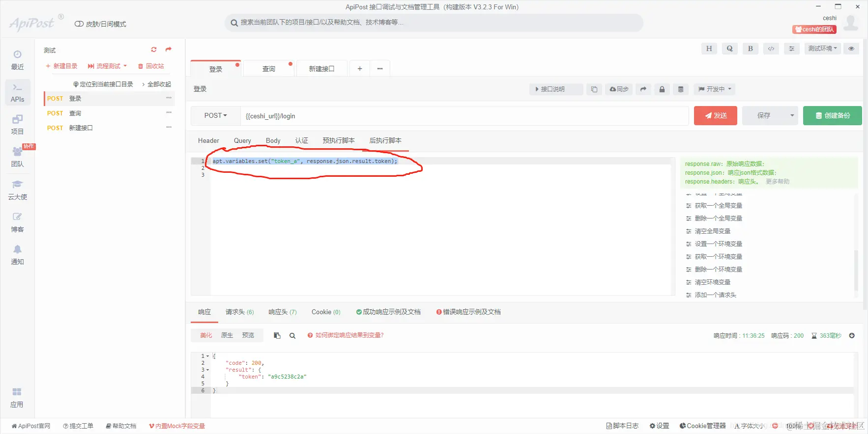Image resolution: width=868 pixels, height=434 pixels.
Task: Select 美化 response view
Action: [206, 335]
